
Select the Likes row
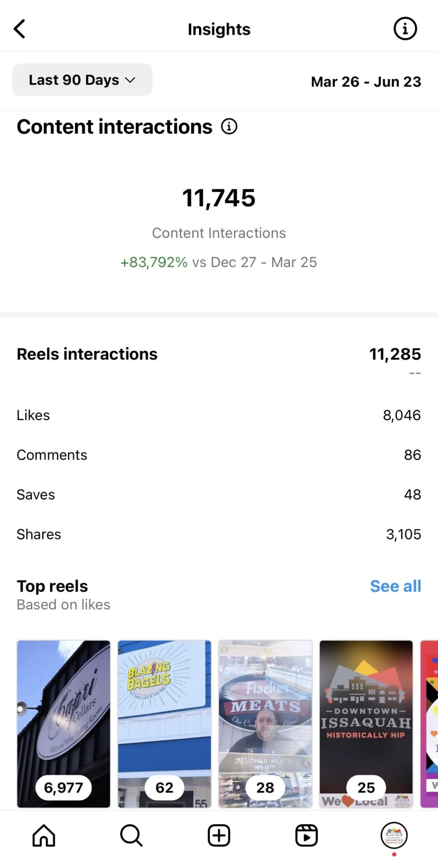click(x=219, y=415)
